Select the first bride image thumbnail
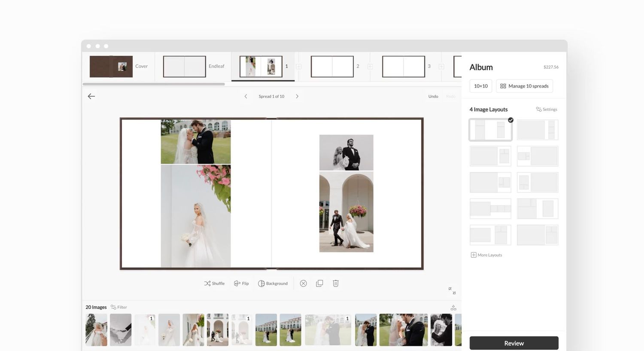Viewport: 644px width, 351px height. pos(96,330)
